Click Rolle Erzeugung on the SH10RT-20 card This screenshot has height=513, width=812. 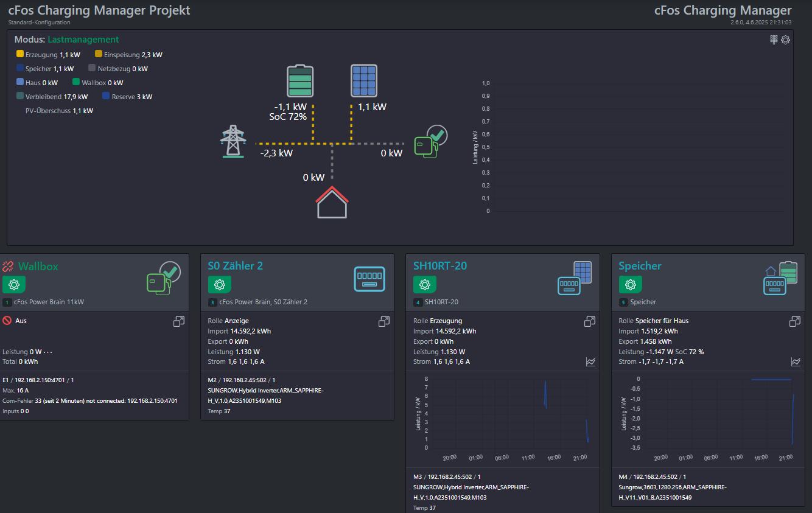pyautogui.click(x=438, y=321)
